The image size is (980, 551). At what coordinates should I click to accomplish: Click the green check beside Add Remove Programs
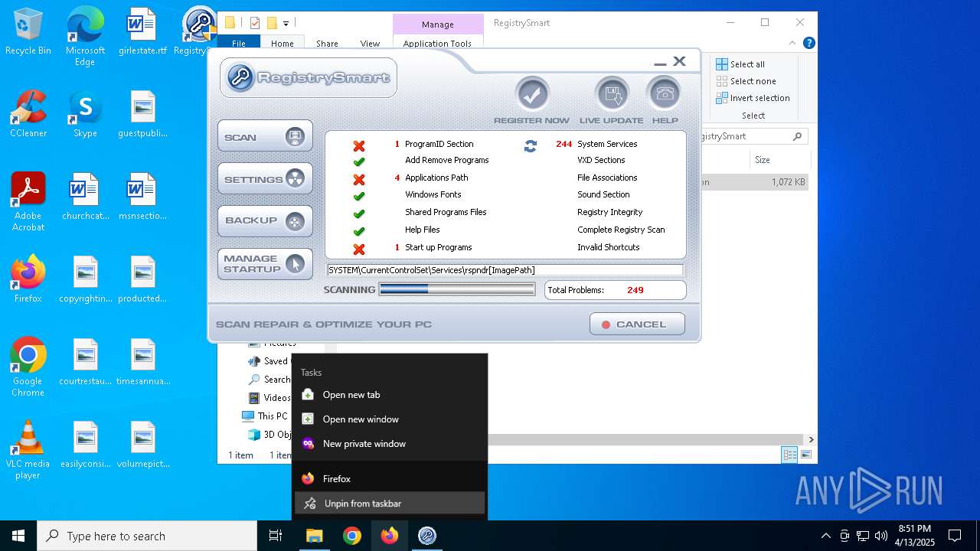(358, 161)
